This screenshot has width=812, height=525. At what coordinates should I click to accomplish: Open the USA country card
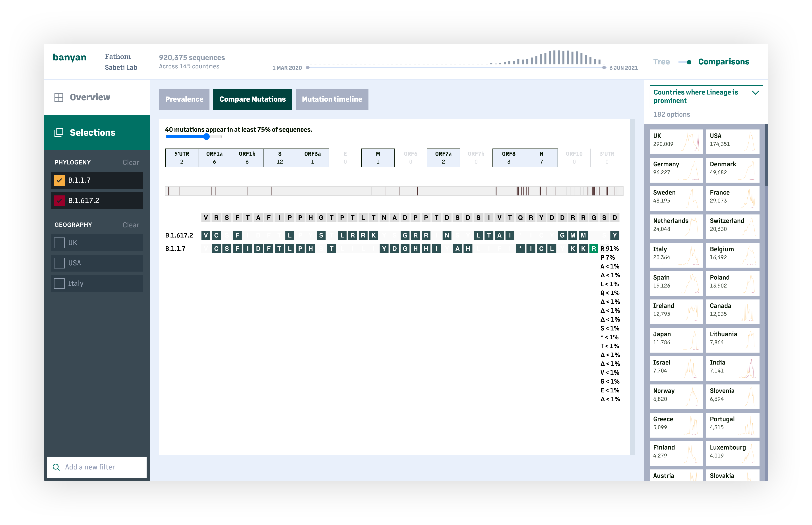tap(733, 141)
